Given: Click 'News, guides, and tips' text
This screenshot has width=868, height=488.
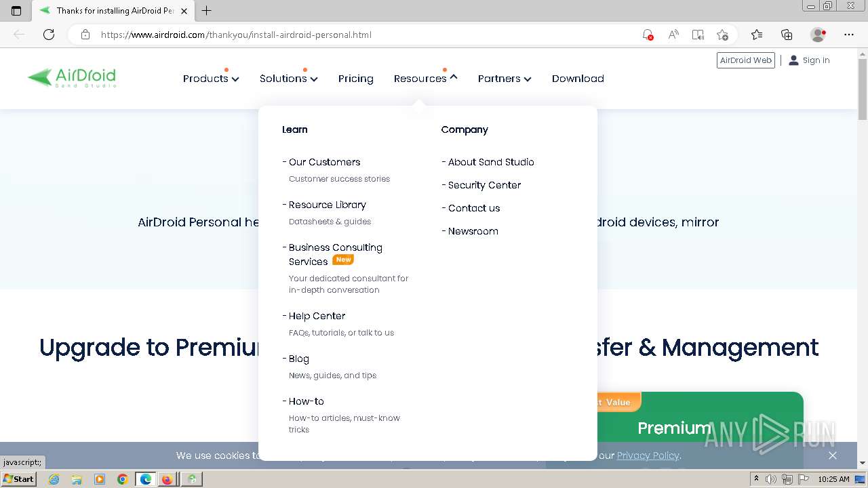Looking at the screenshot, I should pos(332,375).
